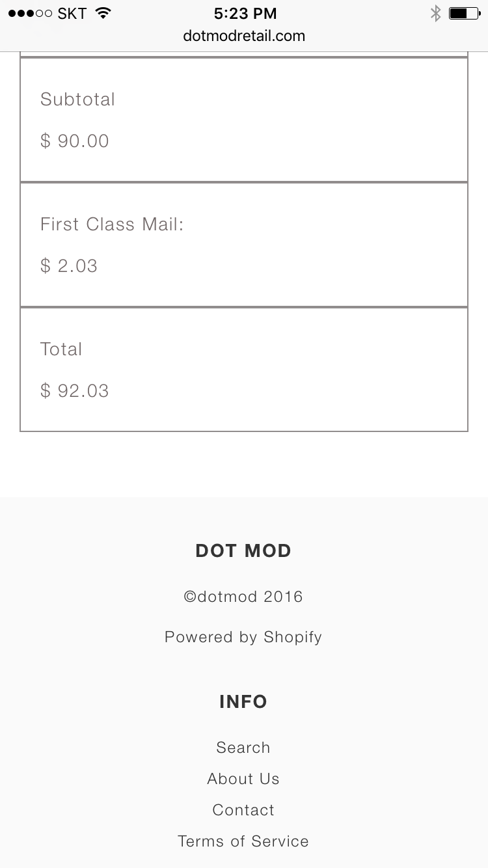The width and height of the screenshot is (488, 868).
Task: Select the $ 2.03 shipping cost
Action: (x=69, y=266)
